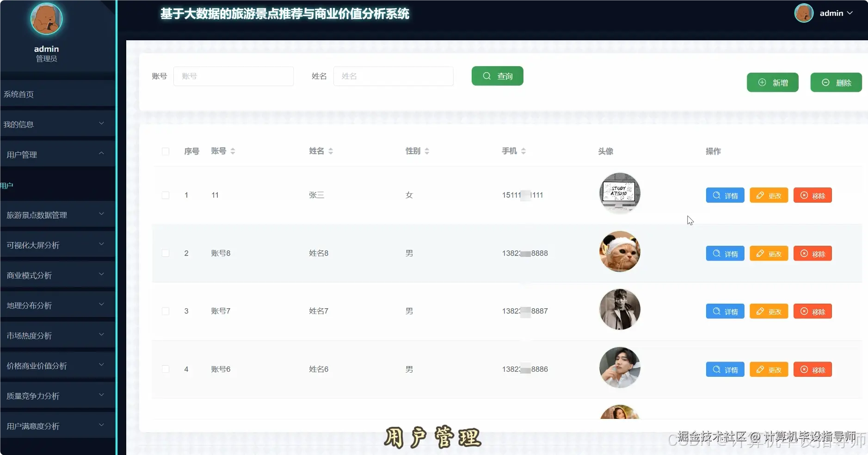Viewport: 868px width, 455px height.
Task: Open the 系统首页 menu item
Action: point(19,94)
